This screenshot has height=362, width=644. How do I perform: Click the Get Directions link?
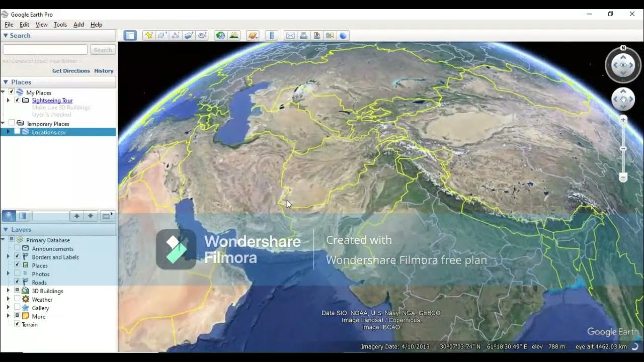(x=71, y=71)
